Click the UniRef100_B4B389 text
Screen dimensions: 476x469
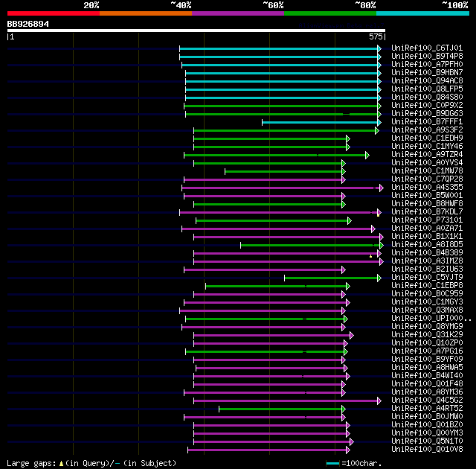427,253
